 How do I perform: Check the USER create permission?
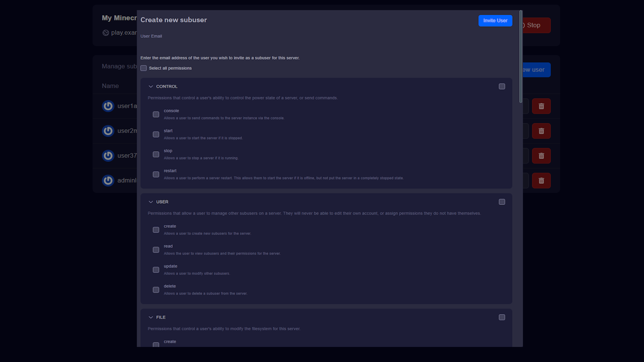[x=156, y=230]
